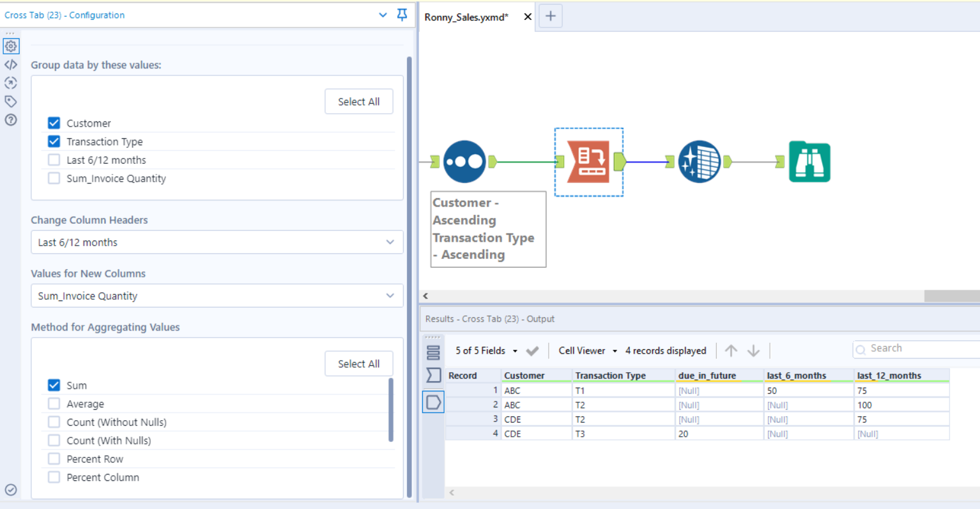Click Select All for aggregation methods
The height and width of the screenshot is (509, 980).
pyautogui.click(x=358, y=363)
